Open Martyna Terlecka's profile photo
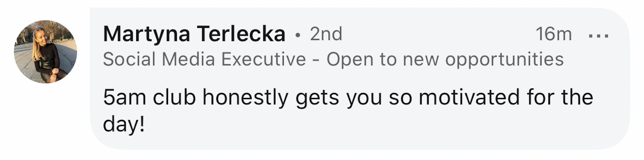The height and width of the screenshot is (160, 644). (x=45, y=51)
